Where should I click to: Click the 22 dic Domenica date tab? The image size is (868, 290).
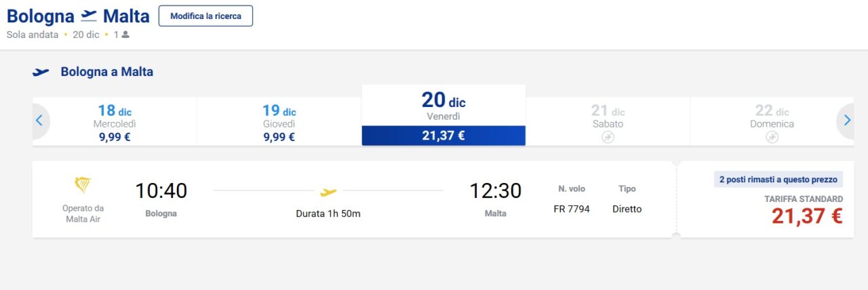pyautogui.click(x=772, y=121)
